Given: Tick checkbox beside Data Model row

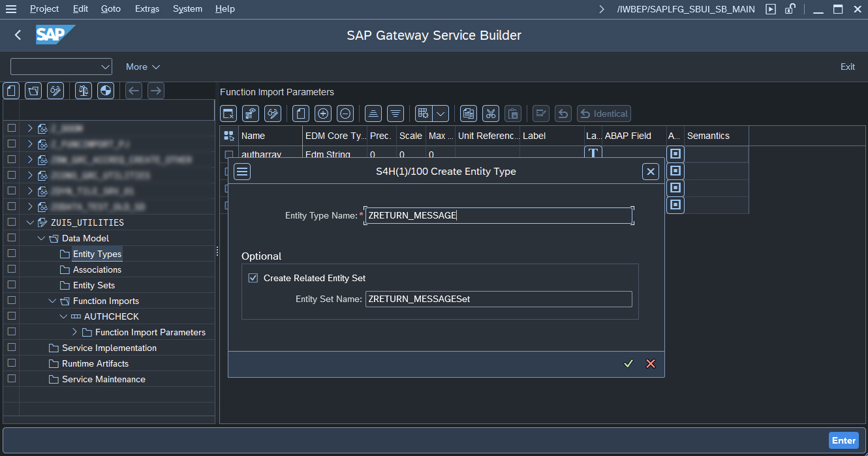Looking at the screenshot, I should click(11, 238).
